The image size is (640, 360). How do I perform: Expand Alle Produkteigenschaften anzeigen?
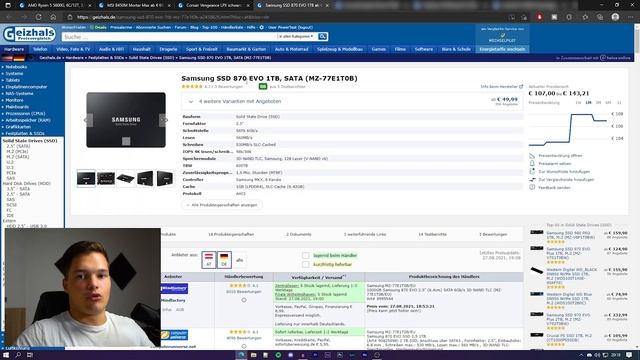[x=222, y=205]
